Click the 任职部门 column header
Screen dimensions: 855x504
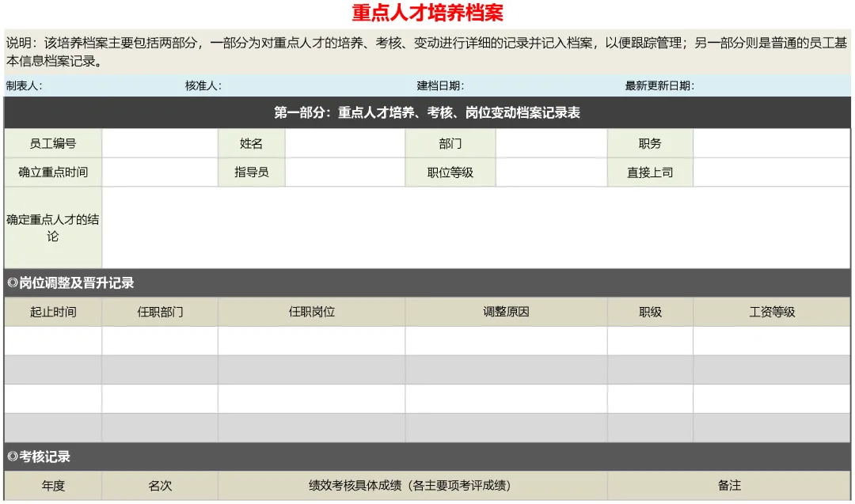click(160, 312)
